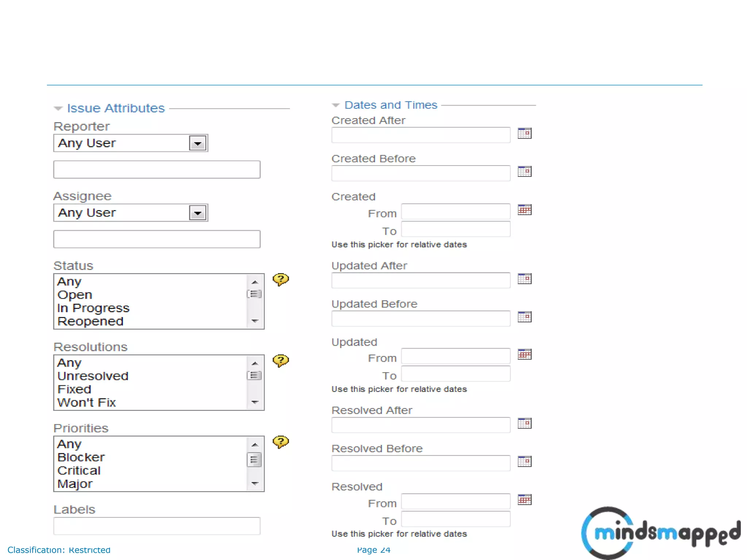Viewport: 747px width, 560px height.
Task: Select In Progress in the Status list
Action: pos(93,308)
